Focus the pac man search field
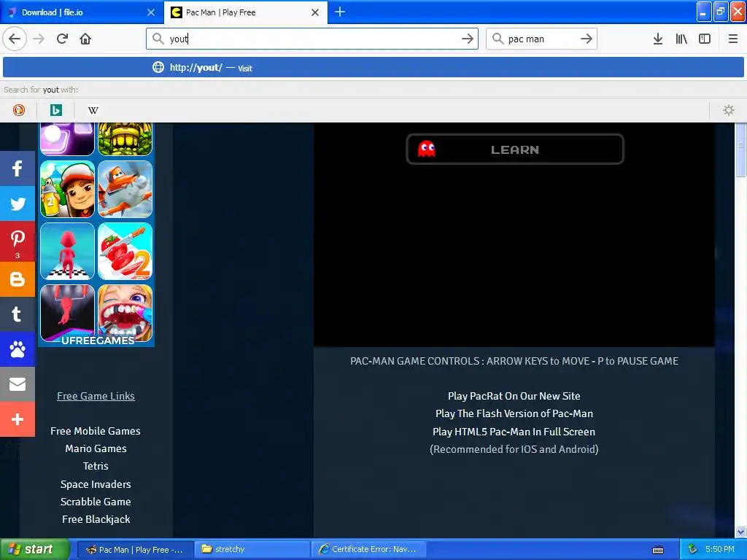 coord(542,39)
